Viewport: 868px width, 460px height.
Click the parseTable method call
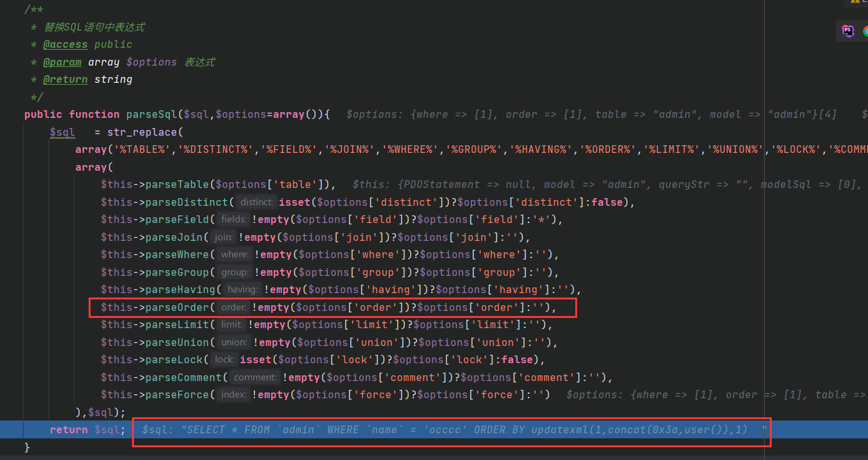pyautogui.click(x=177, y=185)
